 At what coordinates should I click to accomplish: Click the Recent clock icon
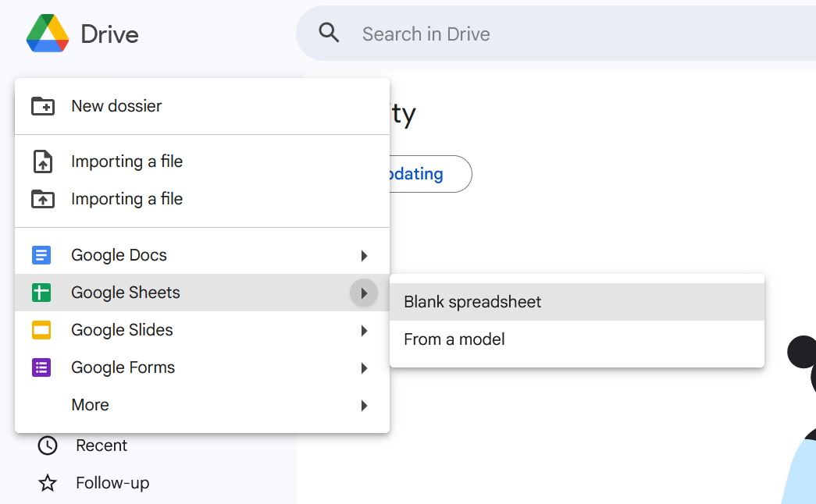[x=48, y=445]
